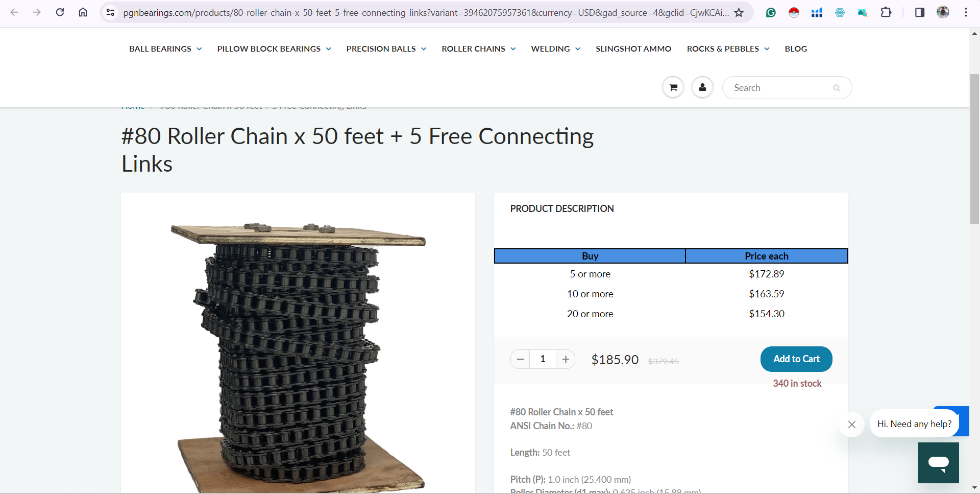The height and width of the screenshot is (494, 980).
Task: Click the scrollbar up arrow
Action: pos(974,34)
